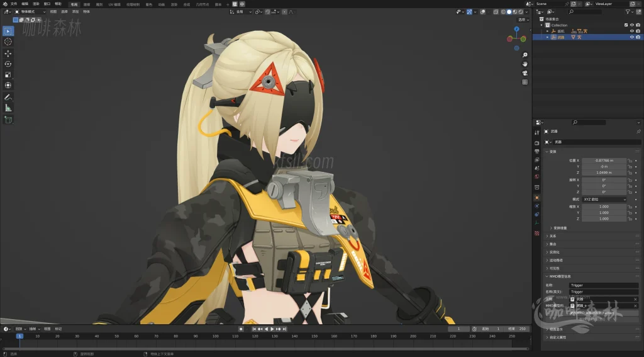Activate the combined Transform tool
Viewport: 644px width, 357px height.
point(8,85)
